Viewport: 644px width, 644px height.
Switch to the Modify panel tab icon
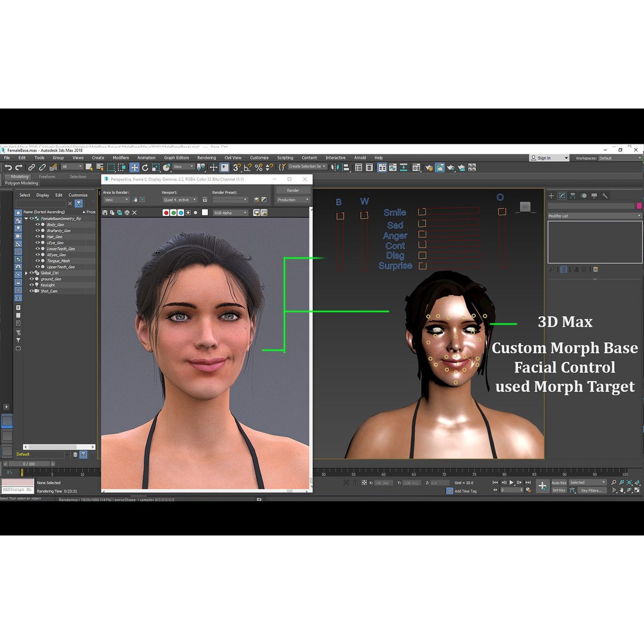(562, 196)
